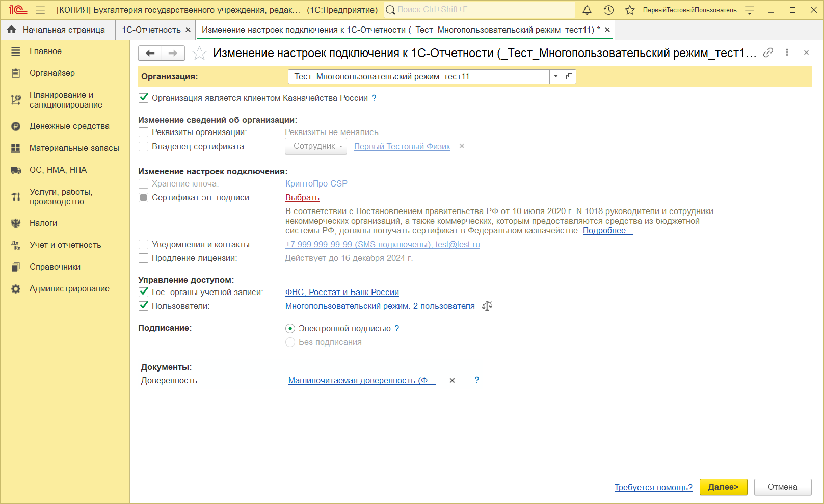The width and height of the screenshot is (824, 504).
Task: Clear the certificate owner value
Action: pos(462,146)
